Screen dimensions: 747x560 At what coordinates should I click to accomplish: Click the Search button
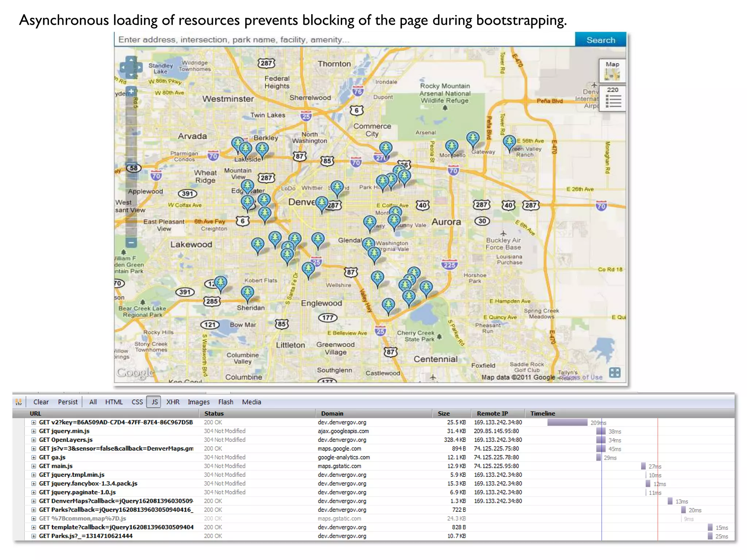pyautogui.click(x=600, y=40)
